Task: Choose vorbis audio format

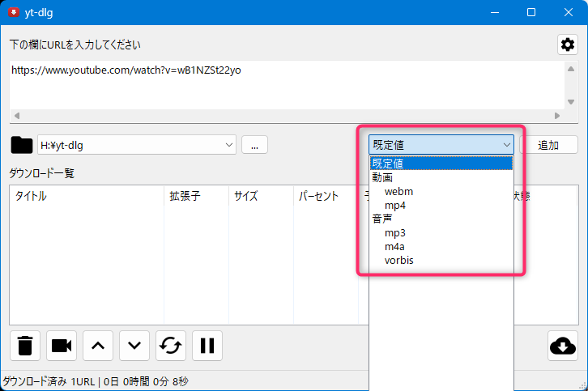Action: (399, 261)
